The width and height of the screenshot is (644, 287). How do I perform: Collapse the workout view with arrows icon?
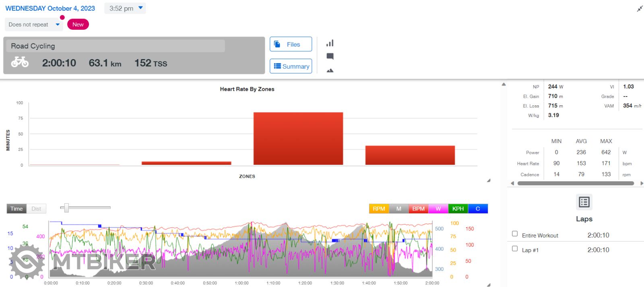click(x=640, y=8)
